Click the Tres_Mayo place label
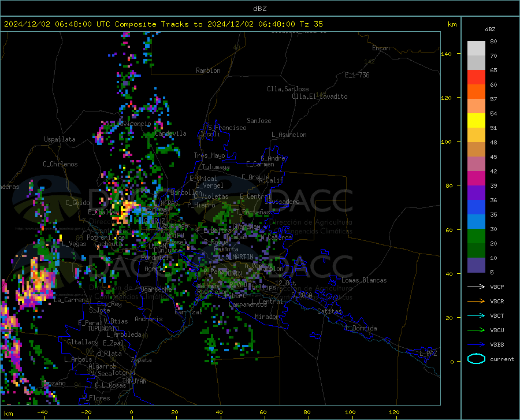Image resolution: width=520 pixels, height=420 pixels. (x=209, y=155)
